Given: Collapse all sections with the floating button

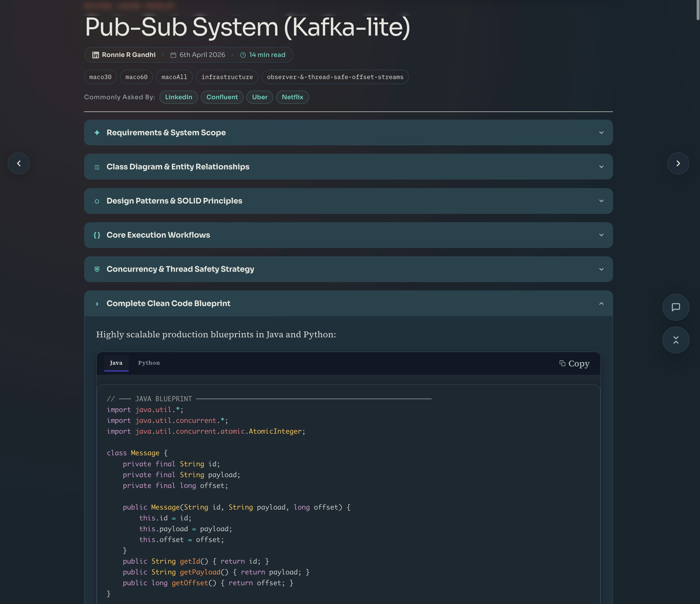Looking at the screenshot, I should (676, 340).
